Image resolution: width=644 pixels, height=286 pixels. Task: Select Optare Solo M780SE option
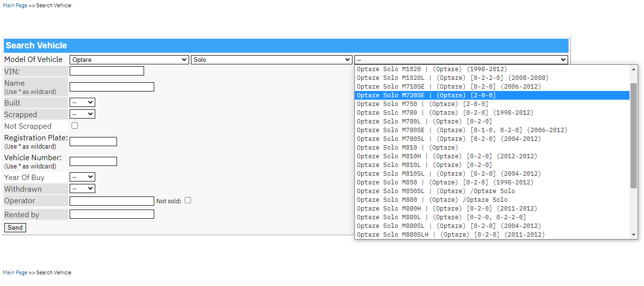point(492,130)
